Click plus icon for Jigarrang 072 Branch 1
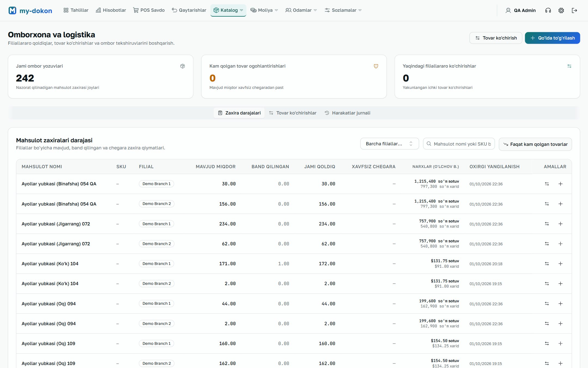Image resolution: width=588 pixels, height=368 pixels. (x=561, y=224)
